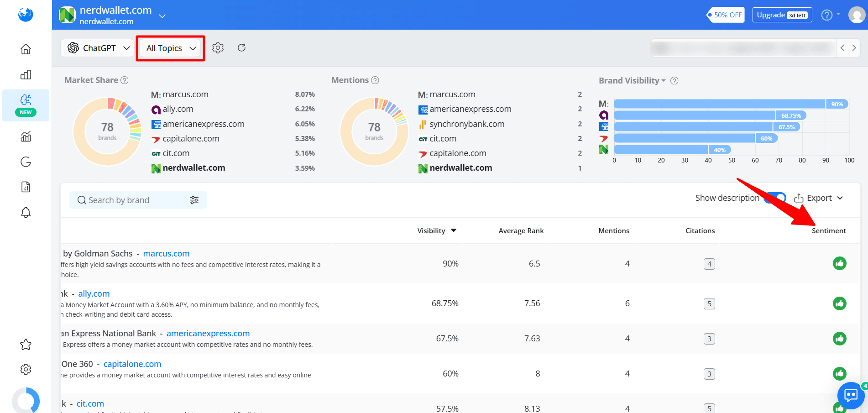This screenshot has width=868, height=413.
Task: Open the ChatGPT engine dropdown
Action: pyautogui.click(x=98, y=48)
